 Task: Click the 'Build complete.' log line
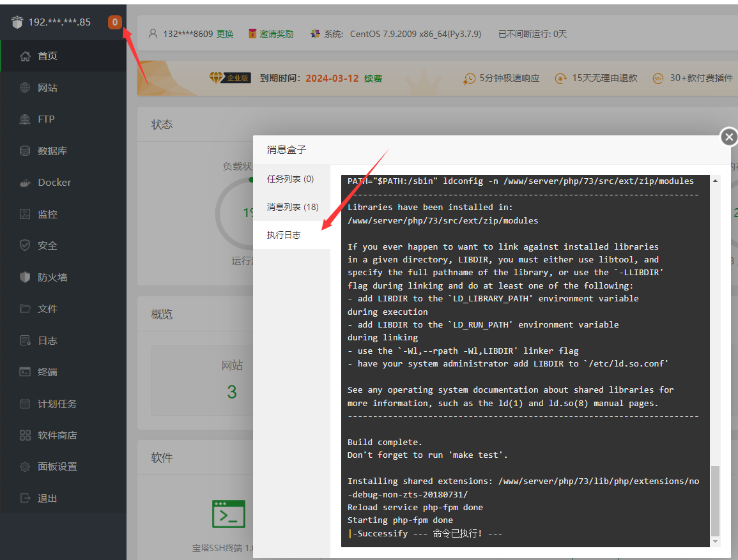tap(385, 442)
